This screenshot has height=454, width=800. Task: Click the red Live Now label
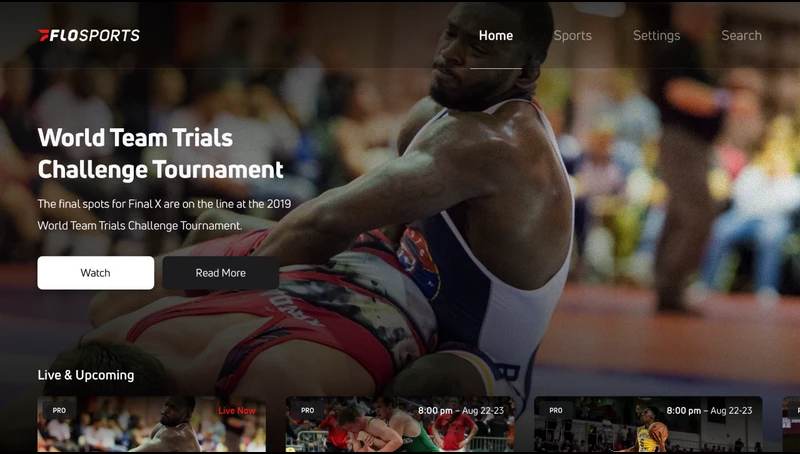(x=237, y=411)
